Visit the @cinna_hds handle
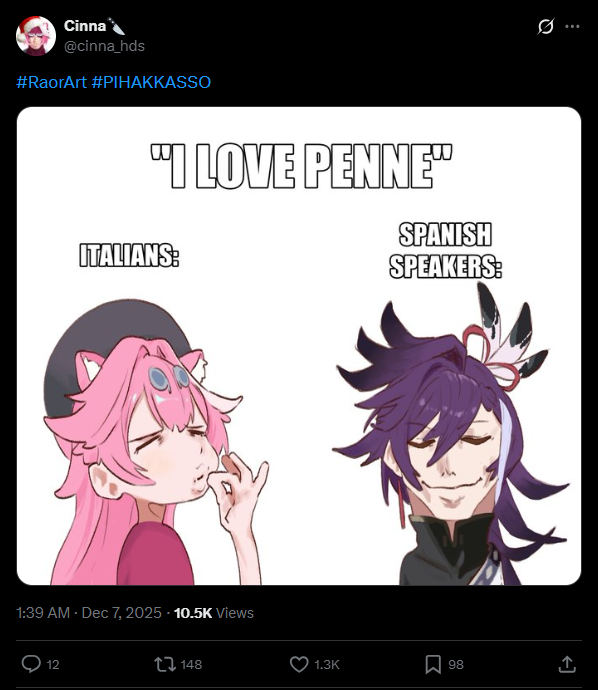The width and height of the screenshot is (598, 690). 104,46
